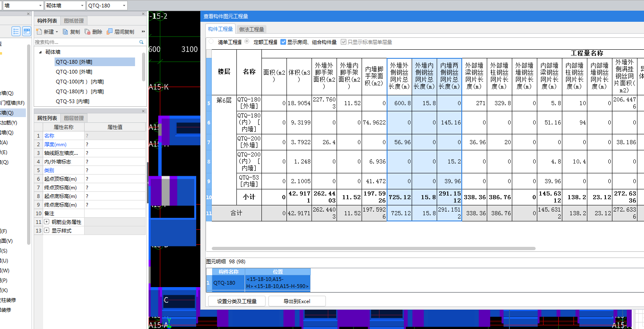The image size is (644, 329).
Task: Open the 砌体墙 type dropdown
Action: tap(83, 6)
